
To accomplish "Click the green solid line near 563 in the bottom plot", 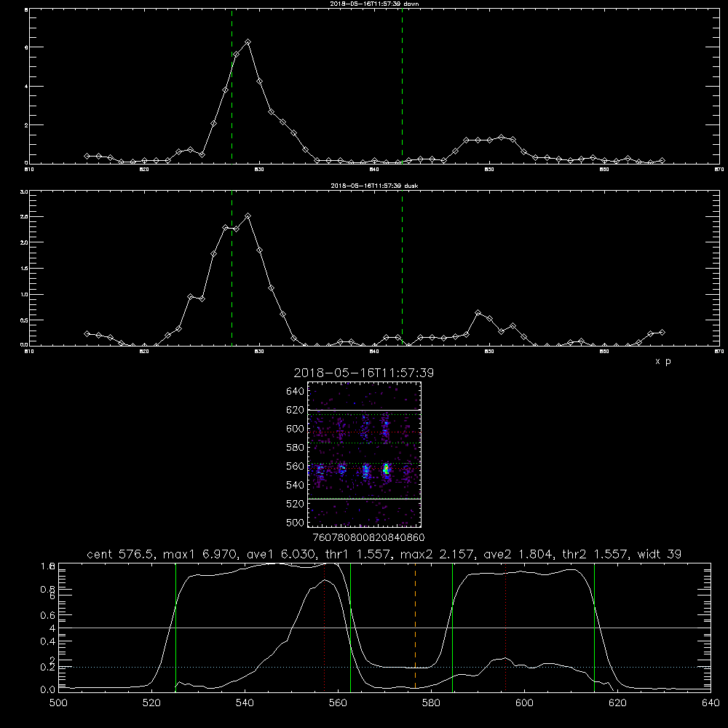I will pyautogui.click(x=350, y=628).
